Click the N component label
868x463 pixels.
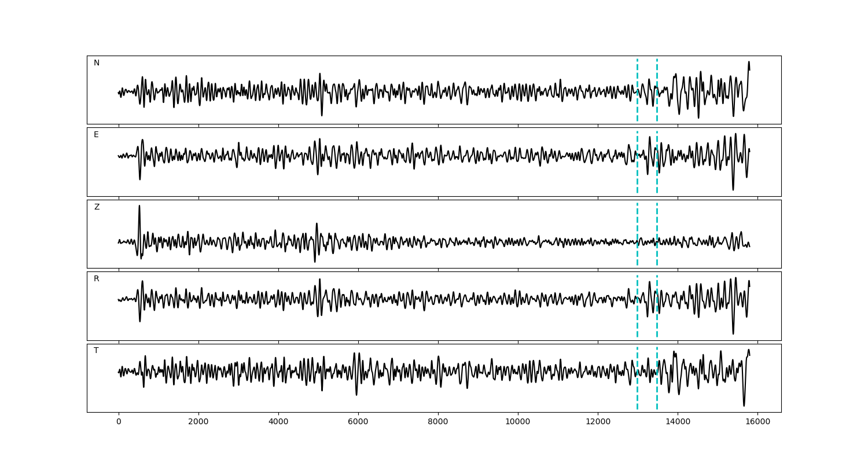click(x=97, y=63)
